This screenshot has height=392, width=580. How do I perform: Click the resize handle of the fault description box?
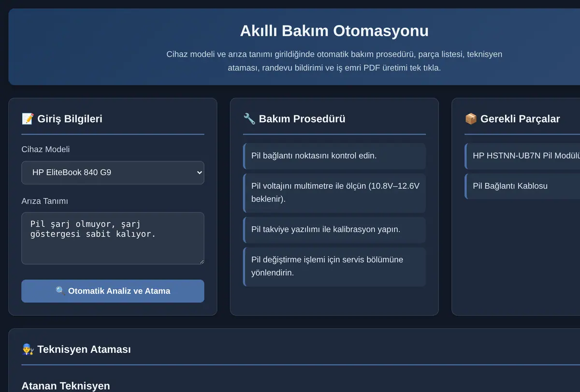point(201,261)
